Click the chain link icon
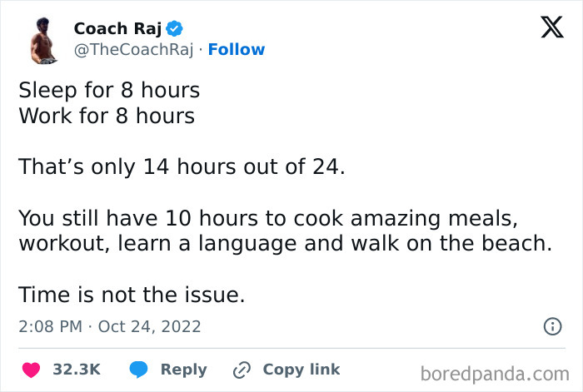Viewport: 583px width, 392px height. (242, 370)
